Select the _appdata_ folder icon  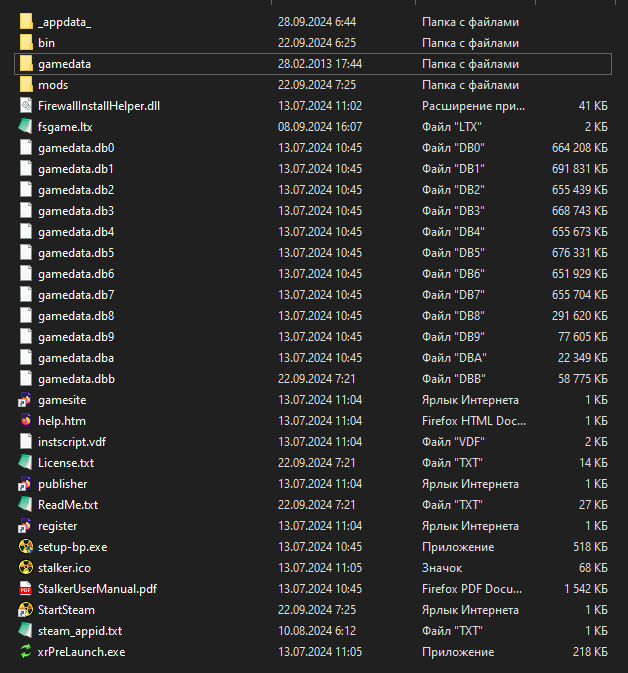coord(26,22)
